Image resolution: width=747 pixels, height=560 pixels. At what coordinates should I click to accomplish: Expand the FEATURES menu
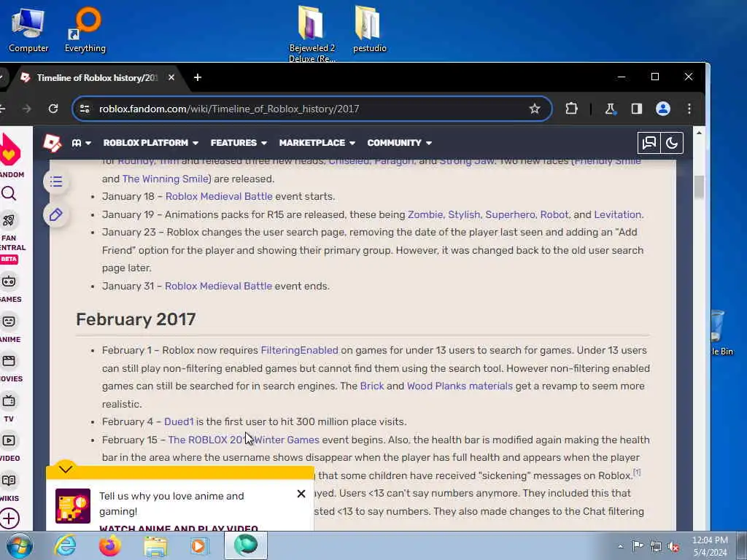click(x=239, y=143)
